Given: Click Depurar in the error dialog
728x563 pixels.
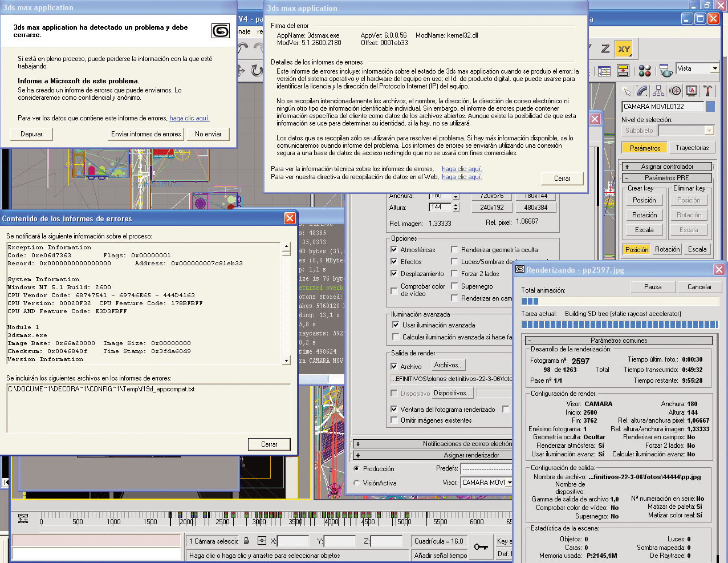Looking at the screenshot, I should pyautogui.click(x=32, y=134).
